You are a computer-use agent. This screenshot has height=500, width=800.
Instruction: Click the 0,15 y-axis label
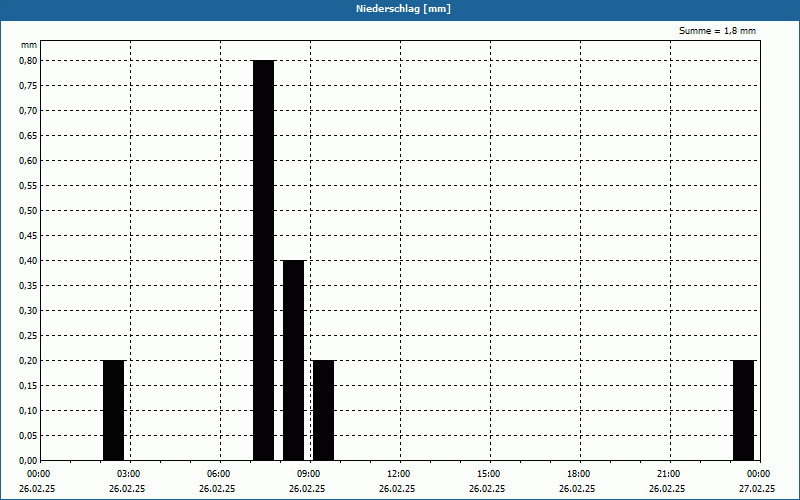28,386
